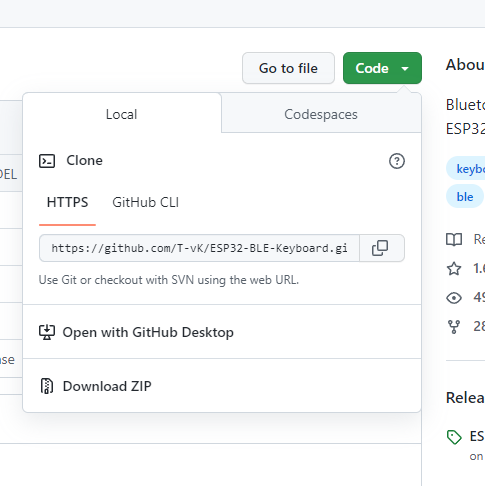Click 'Use Git or checkout with SVN' text
This screenshot has width=485, height=486.
click(169, 280)
